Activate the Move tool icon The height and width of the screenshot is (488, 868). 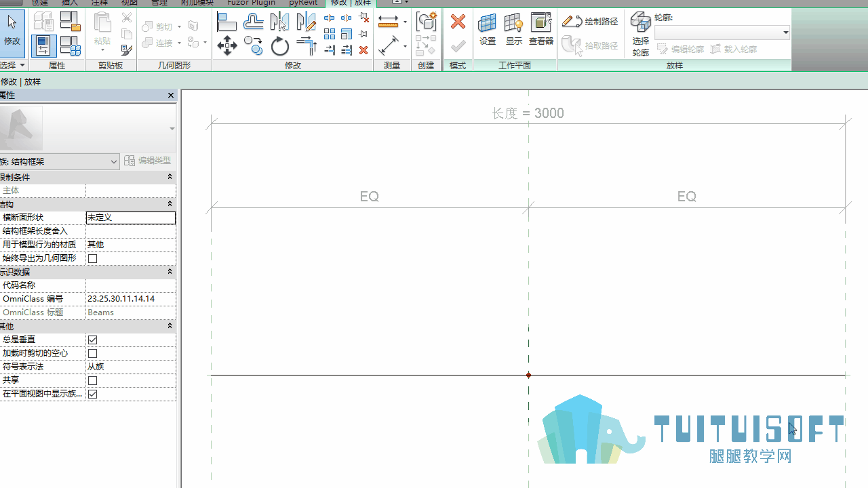point(226,46)
